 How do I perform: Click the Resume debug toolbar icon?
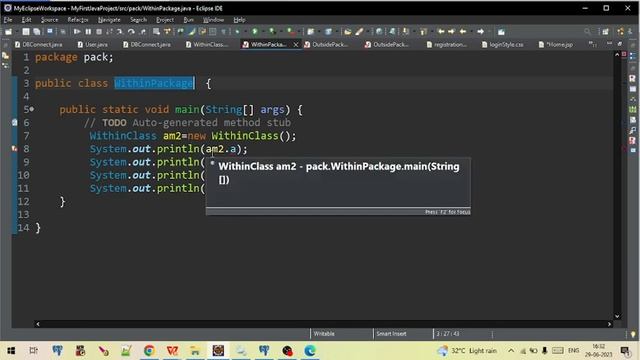point(77,31)
